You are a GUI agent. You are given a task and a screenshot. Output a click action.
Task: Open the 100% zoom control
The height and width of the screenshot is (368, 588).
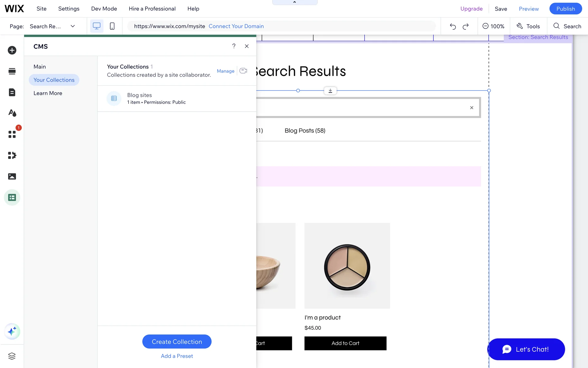[493, 26]
